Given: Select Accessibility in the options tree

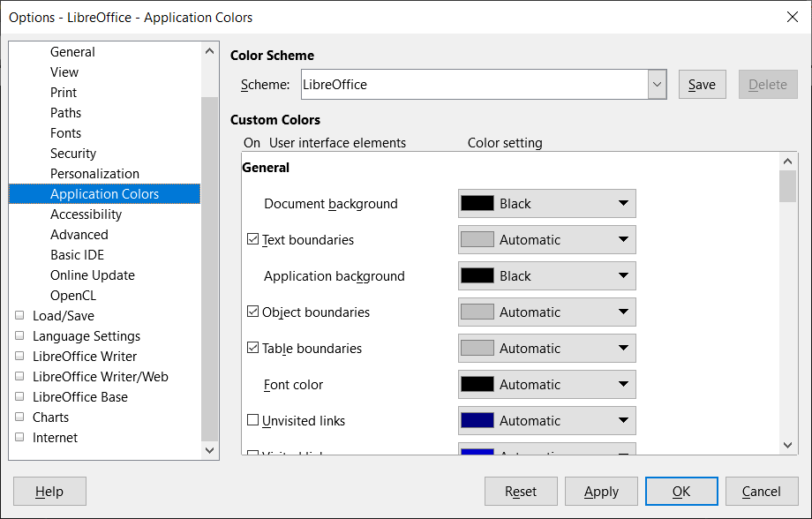Looking at the screenshot, I should [86, 214].
